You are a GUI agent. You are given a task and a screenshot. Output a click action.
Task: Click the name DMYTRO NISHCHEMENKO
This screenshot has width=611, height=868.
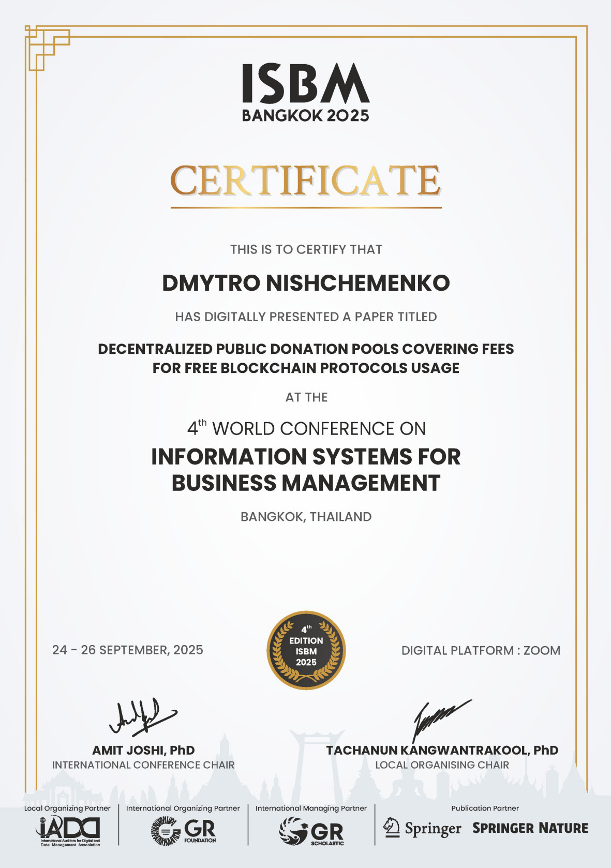point(306,283)
